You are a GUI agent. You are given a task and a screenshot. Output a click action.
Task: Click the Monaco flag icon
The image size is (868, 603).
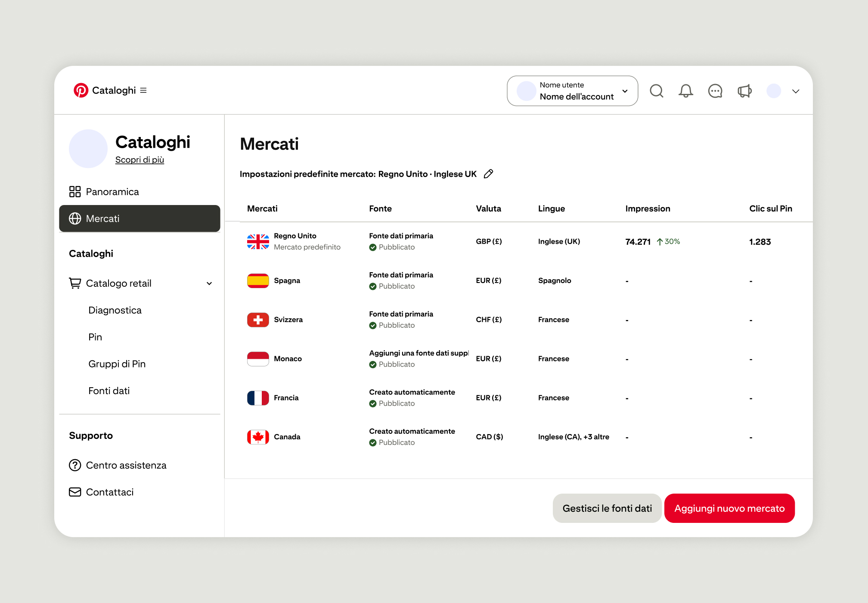point(258,359)
